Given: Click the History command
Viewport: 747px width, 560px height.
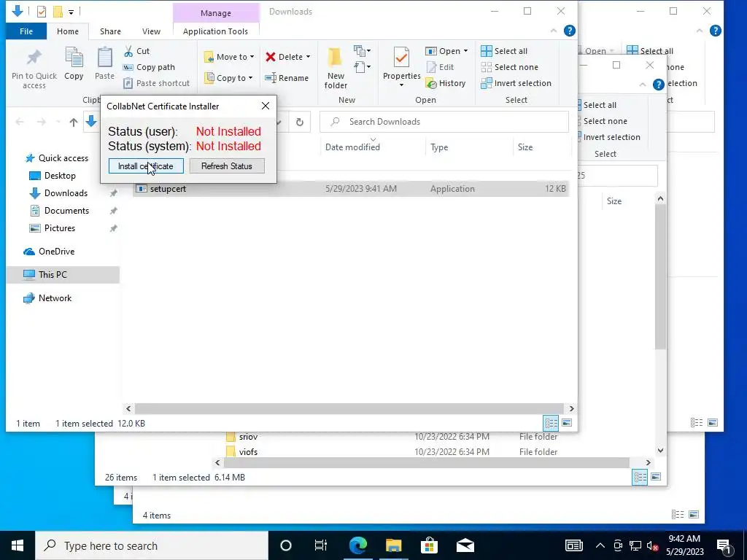Looking at the screenshot, I should pyautogui.click(x=446, y=83).
